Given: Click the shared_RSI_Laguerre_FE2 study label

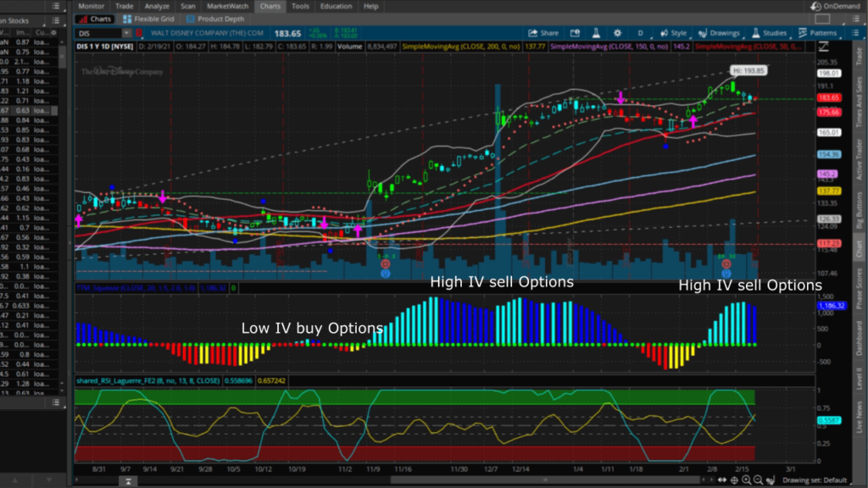Looking at the screenshot, I should (x=148, y=380).
